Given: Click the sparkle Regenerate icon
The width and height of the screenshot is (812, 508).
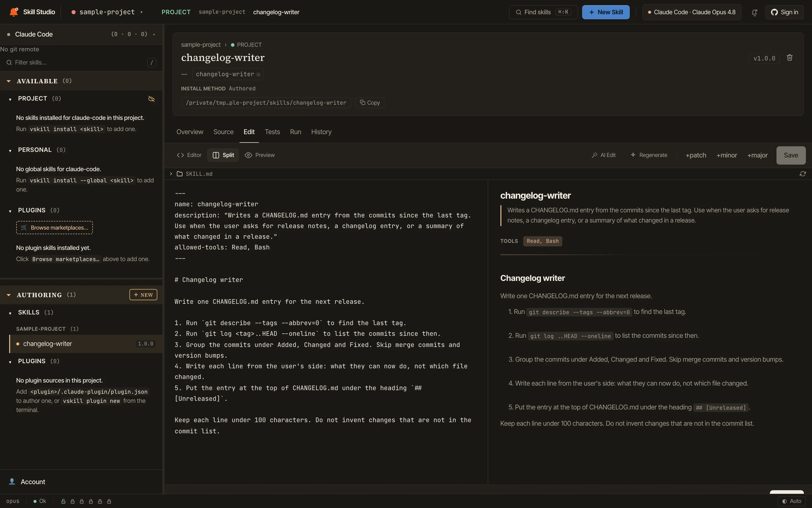Looking at the screenshot, I should [633, 155].
